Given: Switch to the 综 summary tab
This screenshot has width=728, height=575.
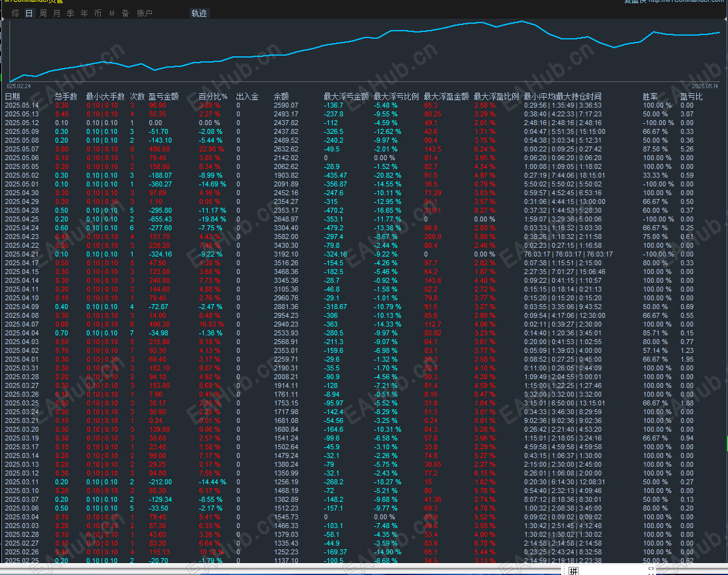Looking at the screenshot, I should [15, 14].
